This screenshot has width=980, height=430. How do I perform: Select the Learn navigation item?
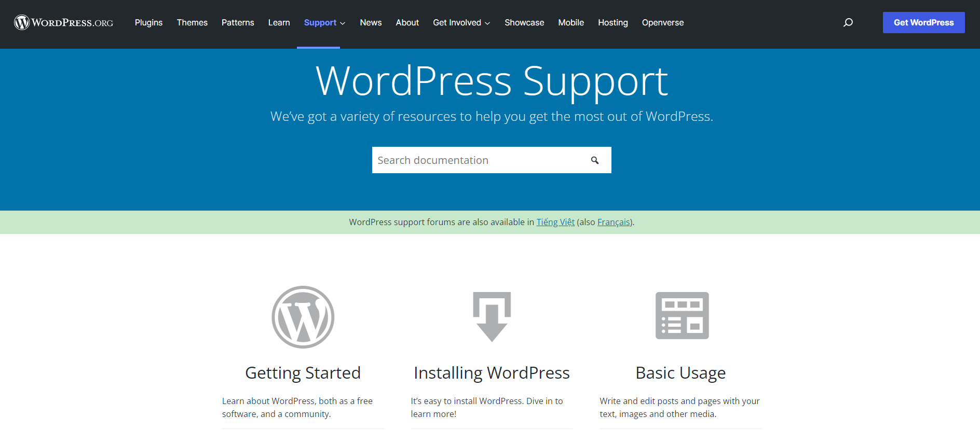coord(279,22)
